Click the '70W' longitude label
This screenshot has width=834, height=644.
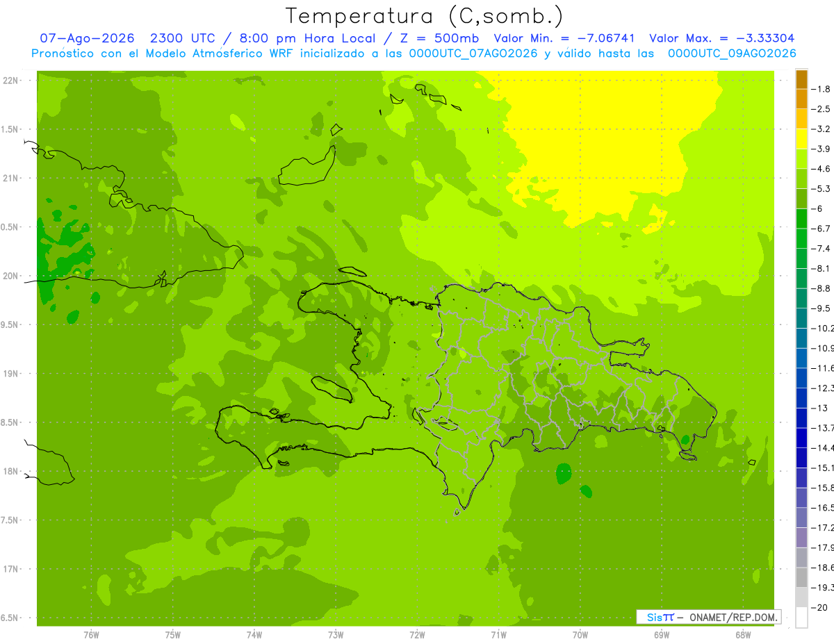[x=580, y=635]
